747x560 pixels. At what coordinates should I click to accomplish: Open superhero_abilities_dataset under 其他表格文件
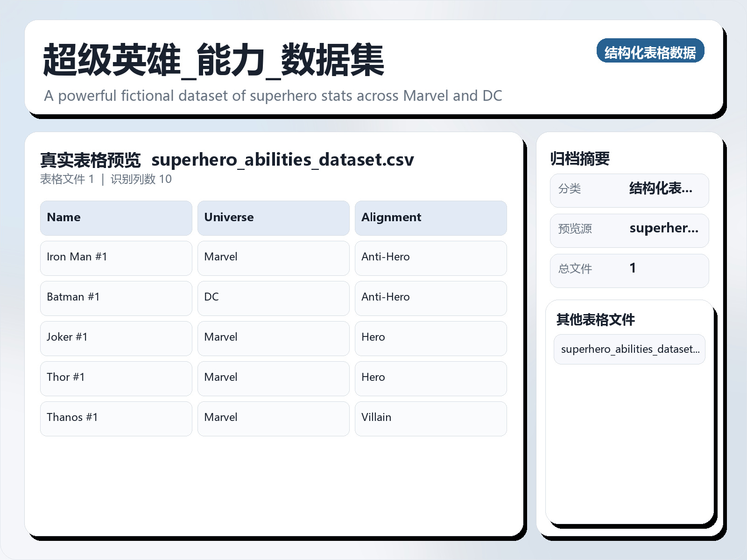(629, 349)
